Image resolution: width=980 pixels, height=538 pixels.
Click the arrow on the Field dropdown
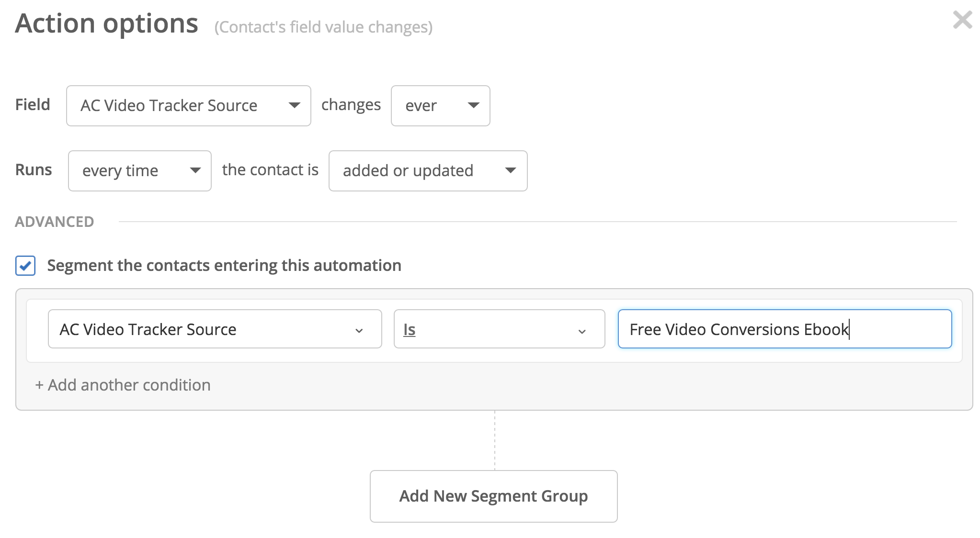[294, 105]
